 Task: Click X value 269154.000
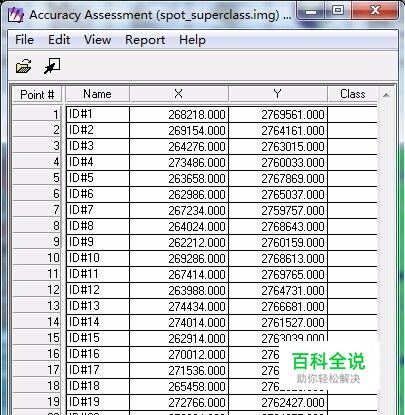179,130
